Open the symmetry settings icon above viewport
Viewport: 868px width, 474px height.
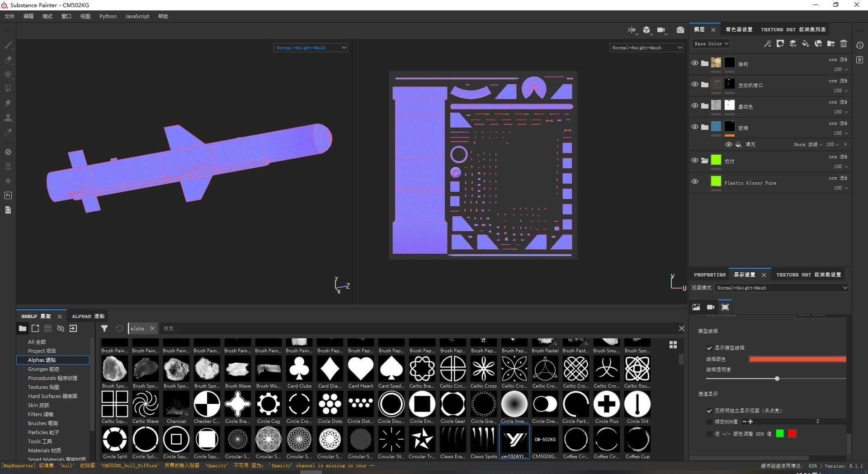click(x=632, y=30)
